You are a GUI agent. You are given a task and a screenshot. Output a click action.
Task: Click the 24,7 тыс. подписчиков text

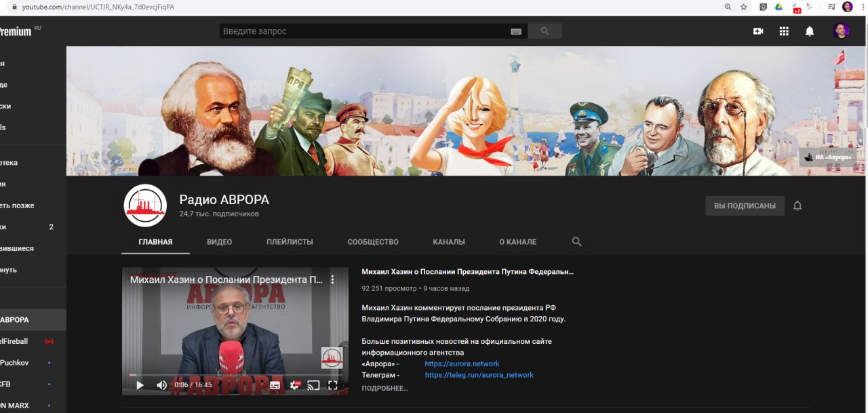click(219, 214)
